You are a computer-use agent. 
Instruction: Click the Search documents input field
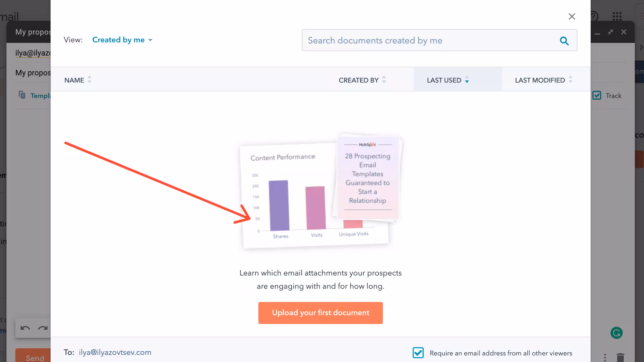[x=431, y=40]
